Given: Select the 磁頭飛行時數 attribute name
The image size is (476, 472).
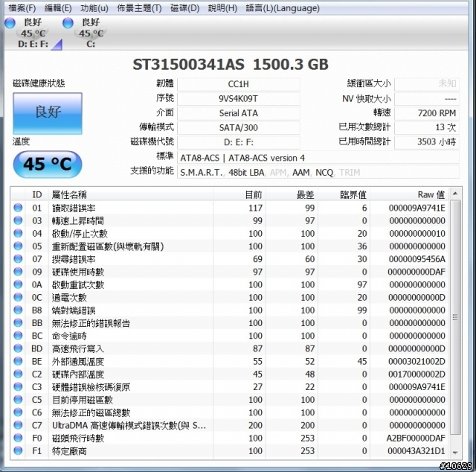Looking at the screenshot, I should click(78, 438).
